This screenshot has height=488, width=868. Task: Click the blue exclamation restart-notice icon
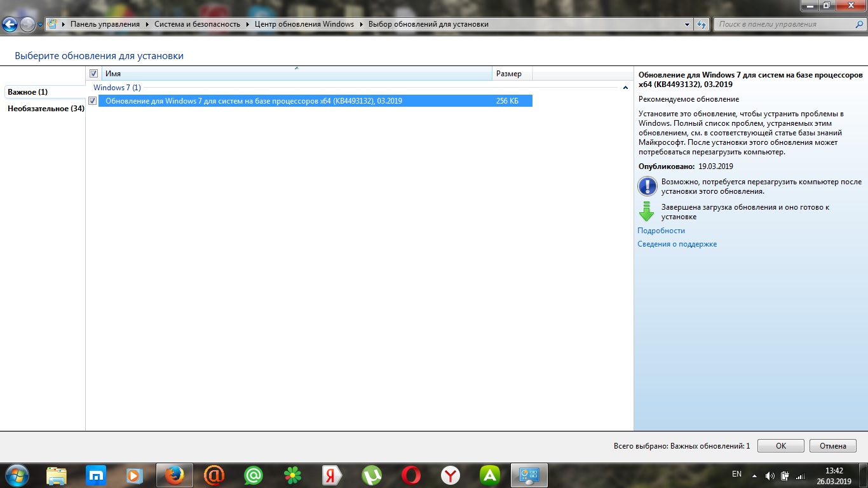point(647,186)
